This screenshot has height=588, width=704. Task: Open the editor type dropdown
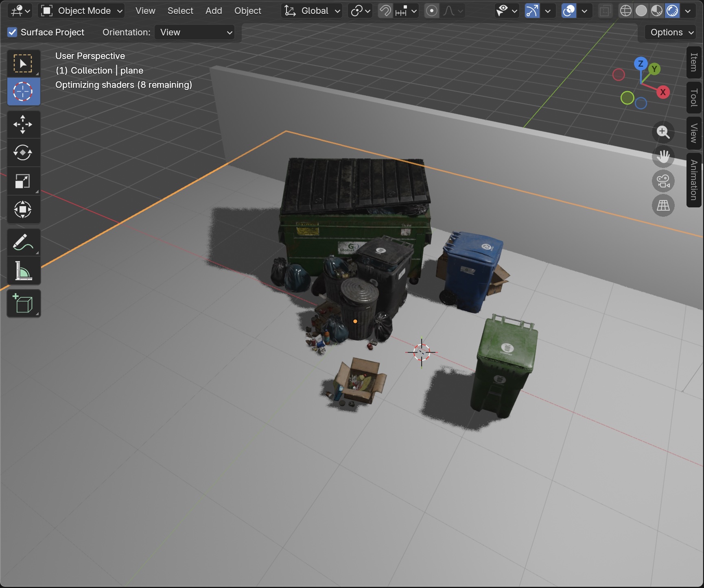click(x=20, y=11)
